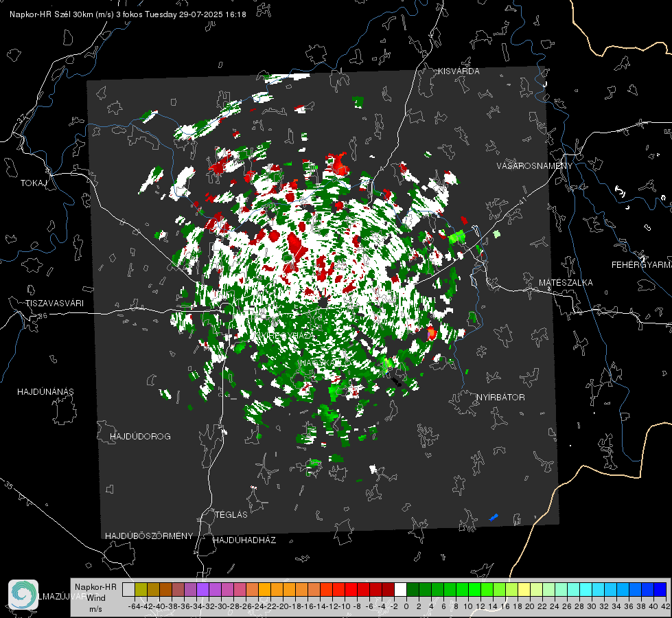Click the HAJDÚHADHÁZ town label
Viewport: 672px width, 618px height.
click(x=244, y=540)
